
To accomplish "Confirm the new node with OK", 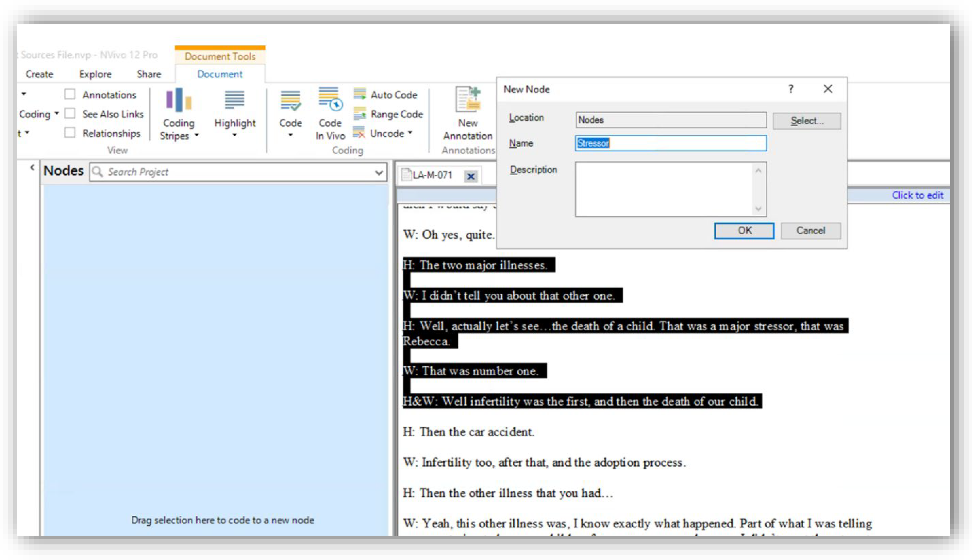I will [744, 230].
